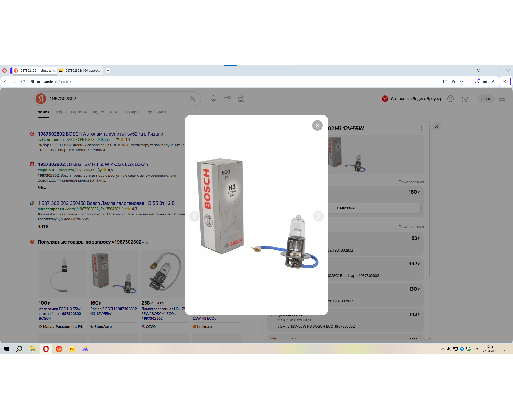The image size is (513, 420).
Task: Click the OZON seller label
Action: coord(149,327)
